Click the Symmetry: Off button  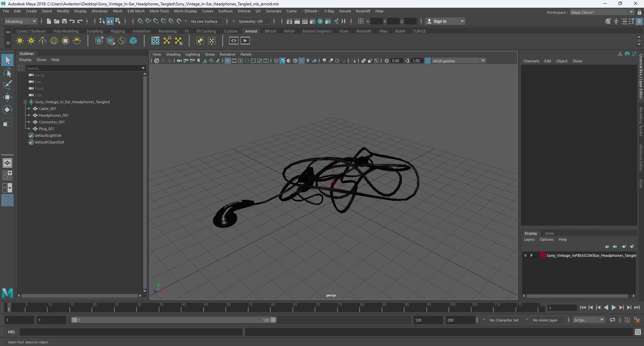pyautogui.click(x=253, y=21)
